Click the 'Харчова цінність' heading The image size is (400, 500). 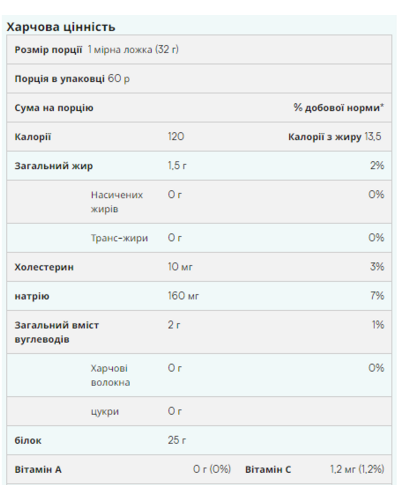61,27
